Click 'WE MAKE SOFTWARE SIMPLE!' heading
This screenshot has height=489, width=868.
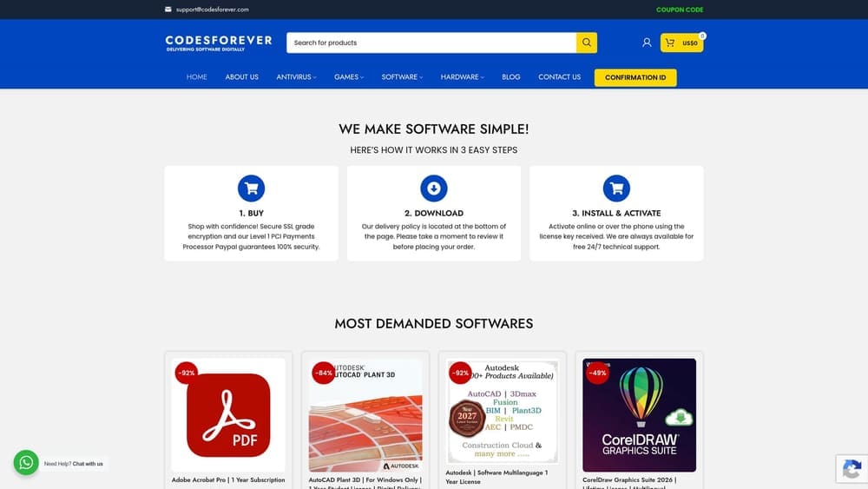(434, 129)
